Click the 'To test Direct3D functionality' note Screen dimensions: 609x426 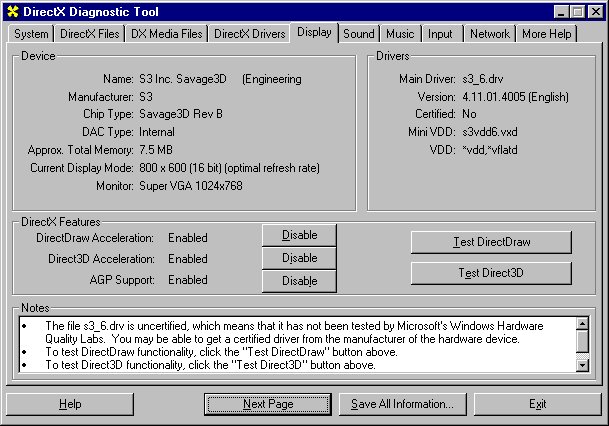pos(210,365)
